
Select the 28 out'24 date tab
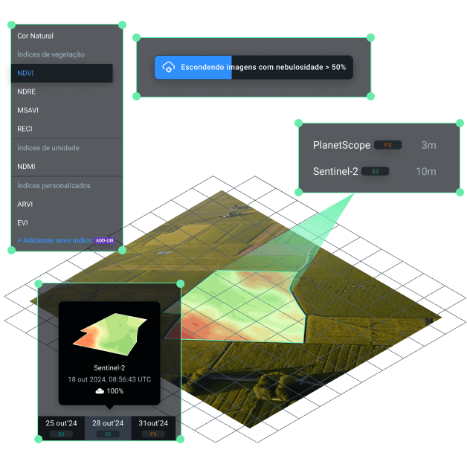[108, 428]
